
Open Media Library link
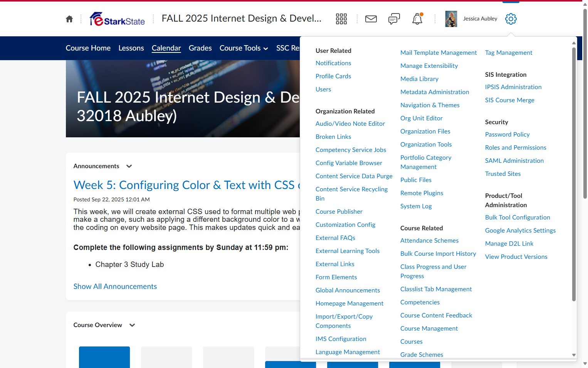click(x=419, y=79)
